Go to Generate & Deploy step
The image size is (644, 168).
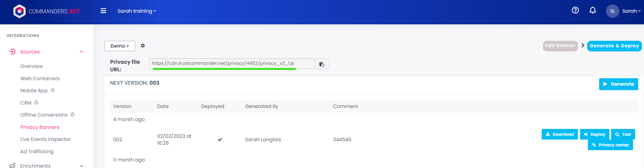coord(614,46)
